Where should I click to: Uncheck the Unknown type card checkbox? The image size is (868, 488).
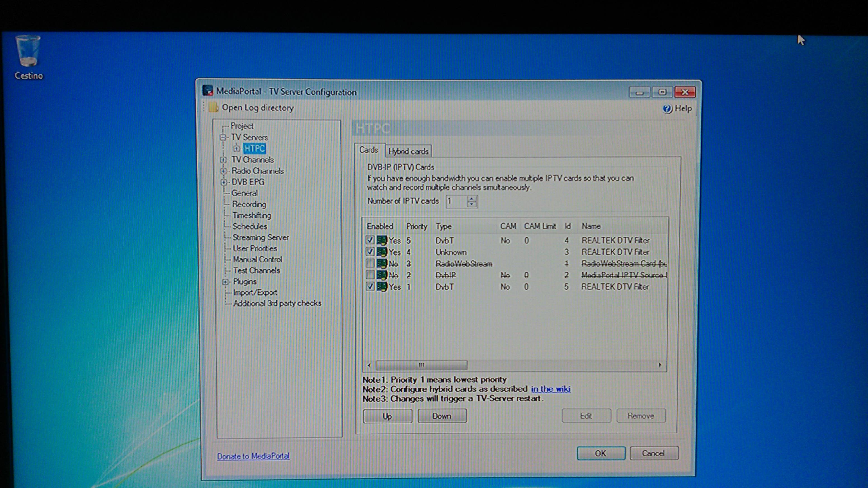click(370, 252)
